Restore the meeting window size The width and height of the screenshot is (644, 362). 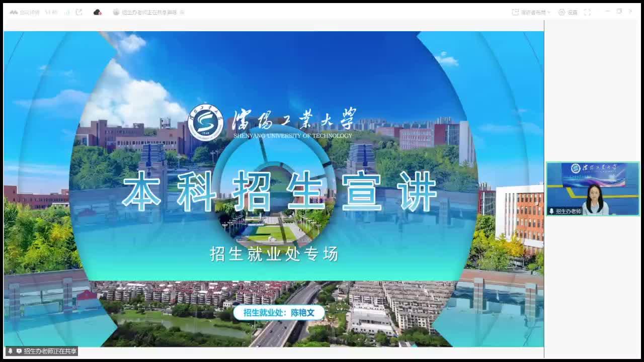[x=619, y=11]
